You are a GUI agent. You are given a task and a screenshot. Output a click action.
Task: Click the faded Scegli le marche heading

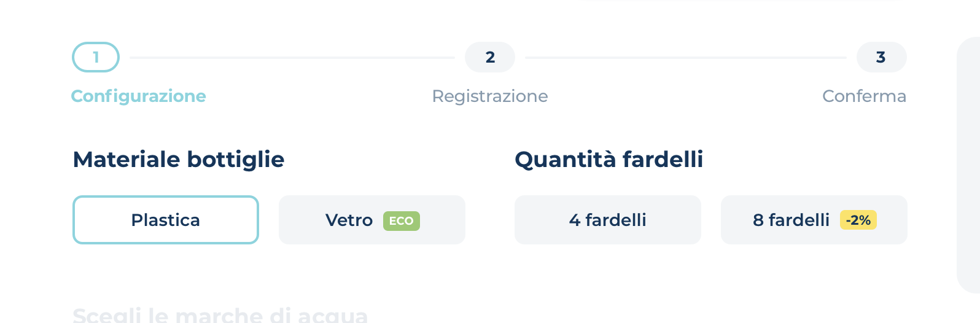[220, 315]
